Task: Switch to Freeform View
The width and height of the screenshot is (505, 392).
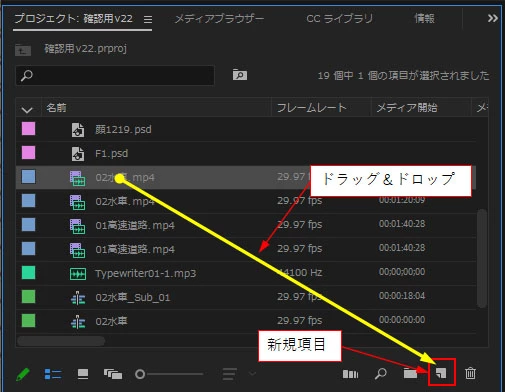Action: [113, 374]
